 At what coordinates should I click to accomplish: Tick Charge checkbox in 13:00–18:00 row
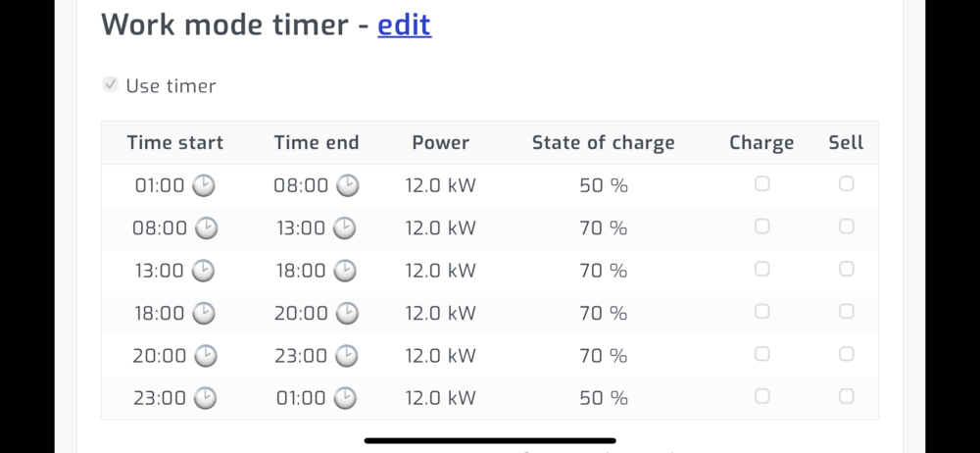(761, 269)
